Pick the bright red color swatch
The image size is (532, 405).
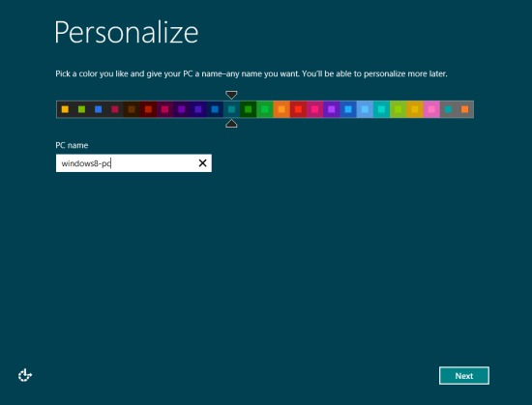[298, 109]
